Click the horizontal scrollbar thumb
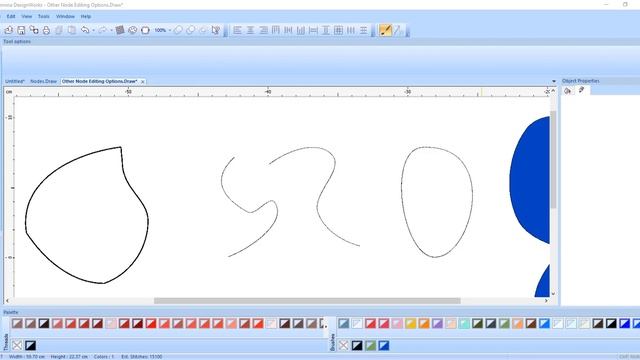 307,301
